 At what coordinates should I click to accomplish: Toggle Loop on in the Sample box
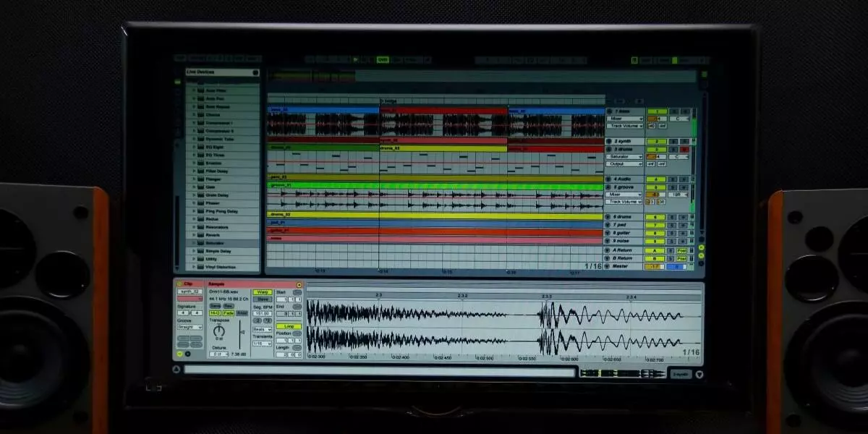pyautogui.click(x=289, y=326)
